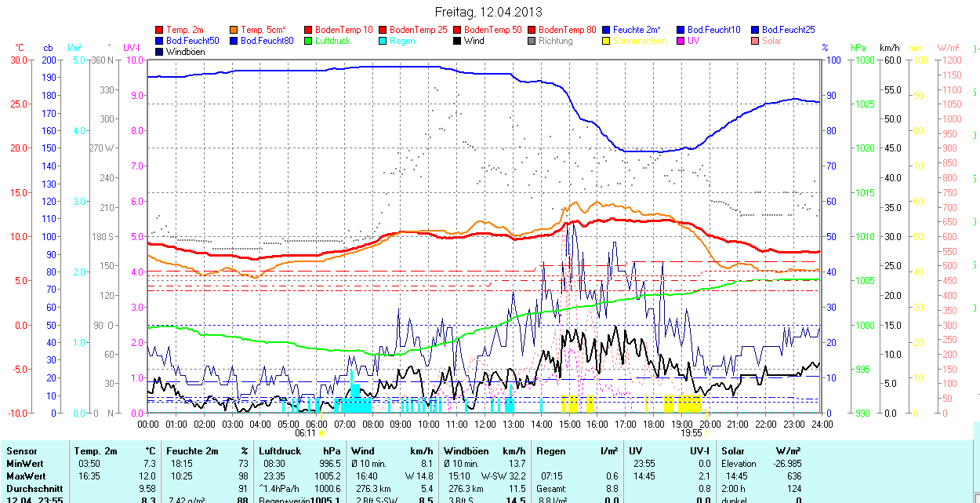The width and height of the screenshot is (980, 503).
Task: Click the 'MaxWert' row label
Action: 25,476
